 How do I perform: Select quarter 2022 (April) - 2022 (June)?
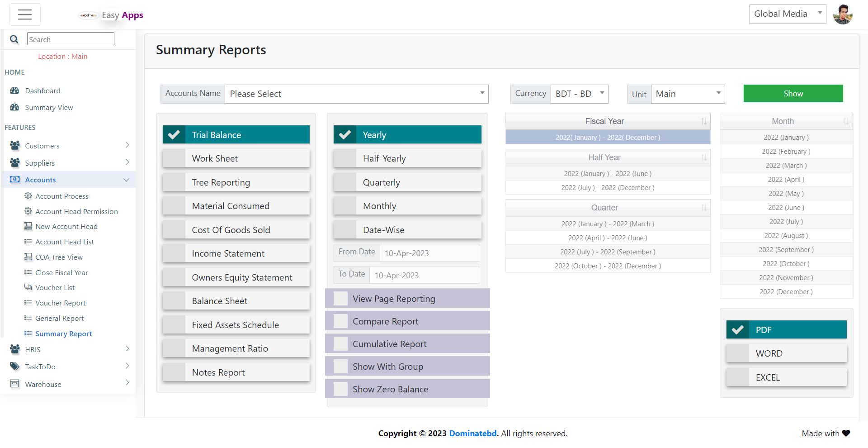tap(608, 238)
